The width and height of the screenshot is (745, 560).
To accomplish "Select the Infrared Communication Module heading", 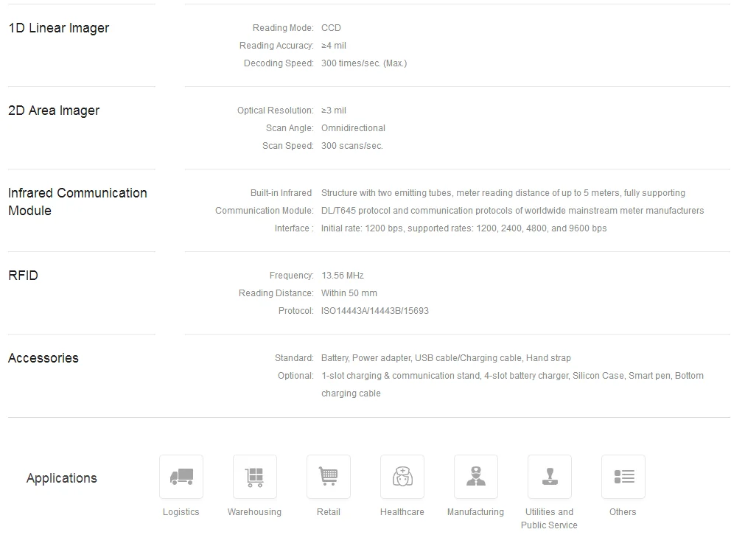I will pyautogui.click(x=77, y=202).
